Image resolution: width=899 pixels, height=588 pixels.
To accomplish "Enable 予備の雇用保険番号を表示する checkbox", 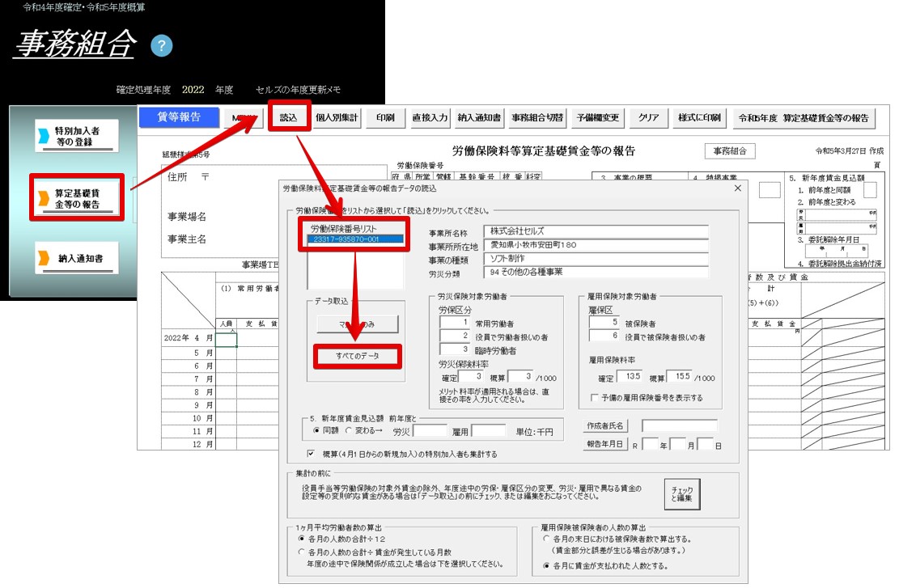I will coord(595,397).
